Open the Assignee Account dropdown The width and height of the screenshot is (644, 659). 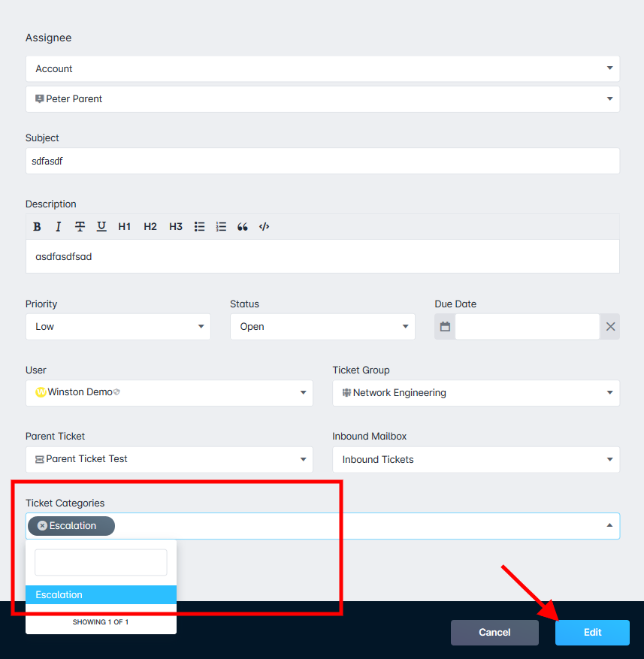[x=322, y=68]
